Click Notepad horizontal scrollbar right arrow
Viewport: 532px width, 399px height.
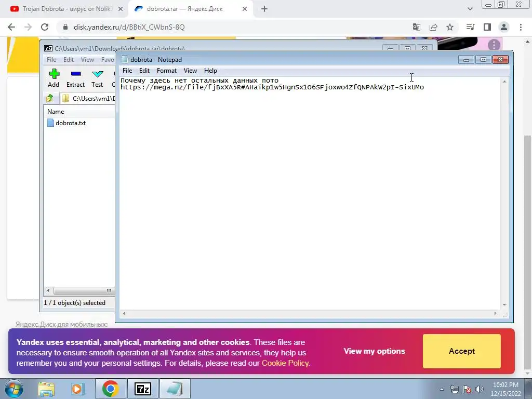click(495, 313)
